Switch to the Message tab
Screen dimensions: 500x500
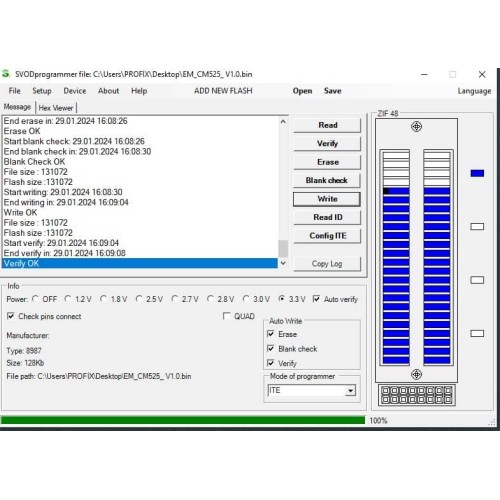coord(17,107)
